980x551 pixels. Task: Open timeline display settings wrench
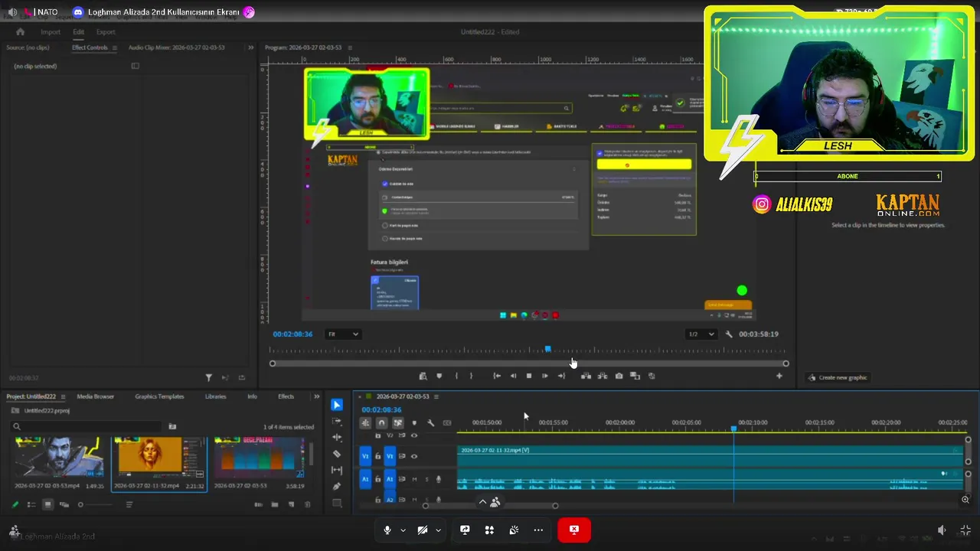point(430,422)
